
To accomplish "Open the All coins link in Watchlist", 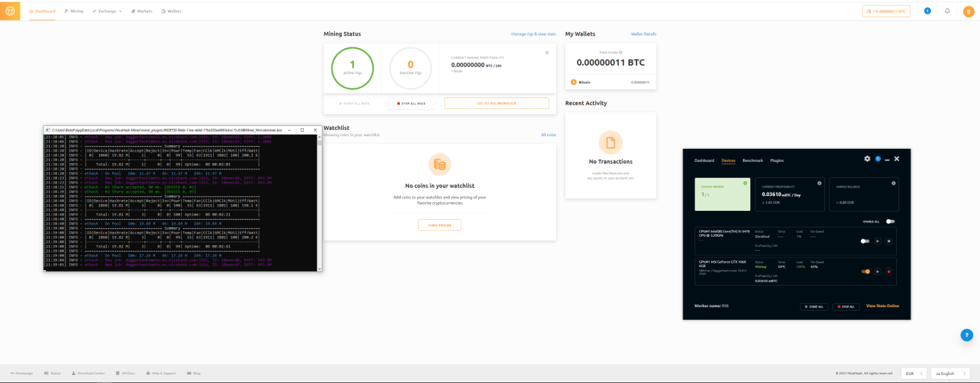I will coord(548,135).
